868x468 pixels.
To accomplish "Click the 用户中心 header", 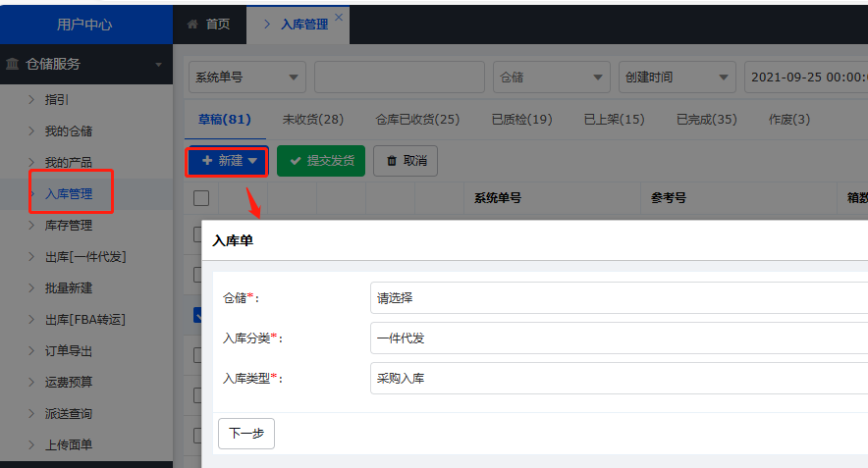I will point(84,25).
